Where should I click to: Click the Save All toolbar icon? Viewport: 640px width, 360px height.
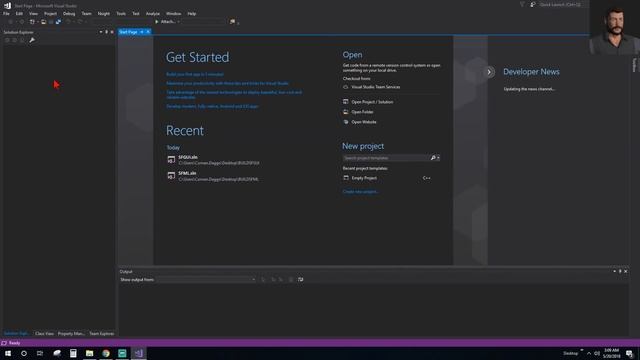[58, 22]
